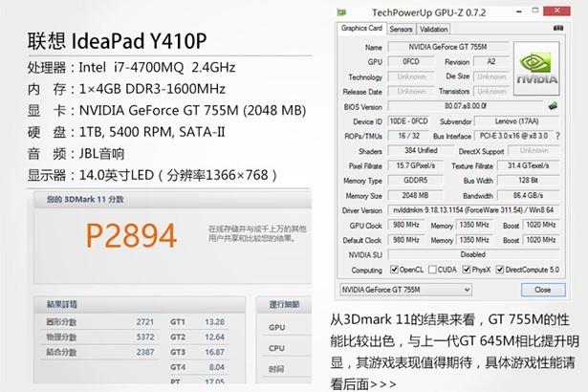
Task: Click Shaders value 384 Unified
Action: tap(421, 151)
